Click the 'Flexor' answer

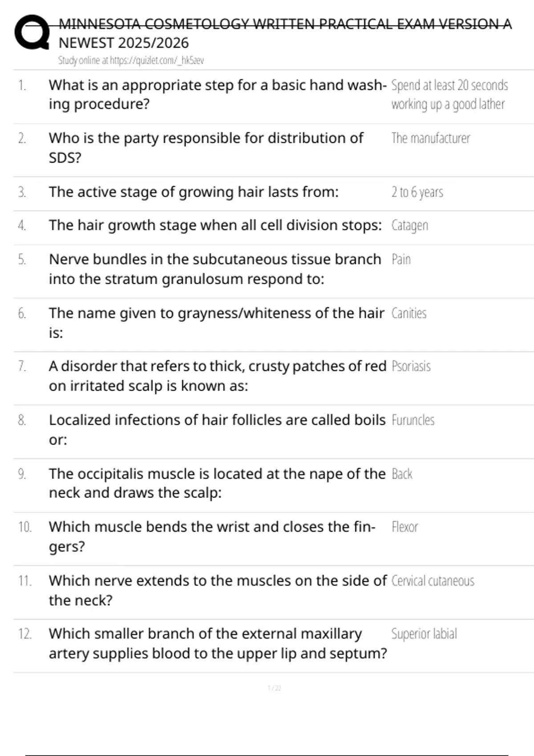tap(405, 527)
